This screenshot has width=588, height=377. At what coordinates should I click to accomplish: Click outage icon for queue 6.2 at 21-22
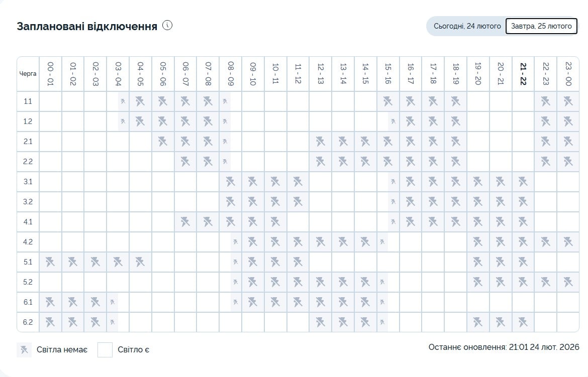(x=523, y=322)
